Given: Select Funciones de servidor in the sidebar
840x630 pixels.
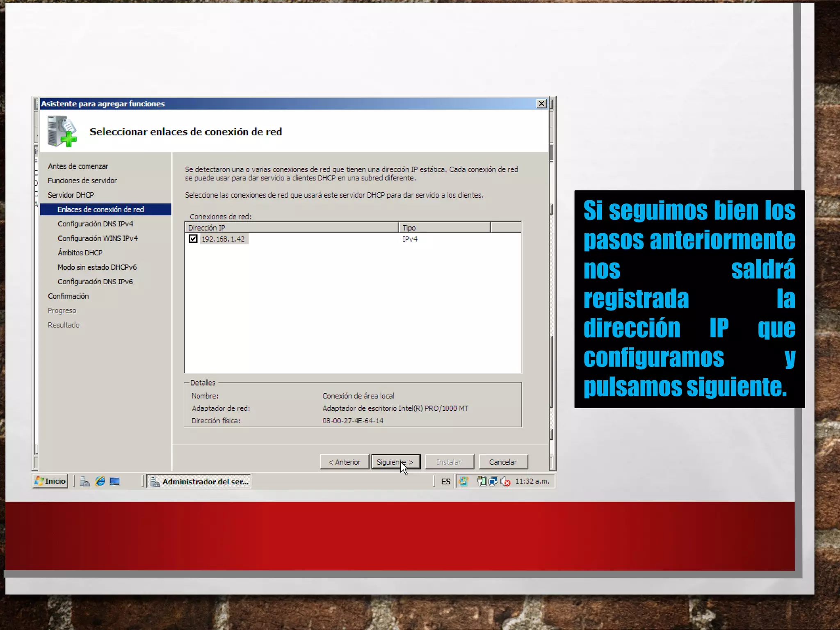Looking at the screenshot, I should pyautogui.click(x=82, y=180).
